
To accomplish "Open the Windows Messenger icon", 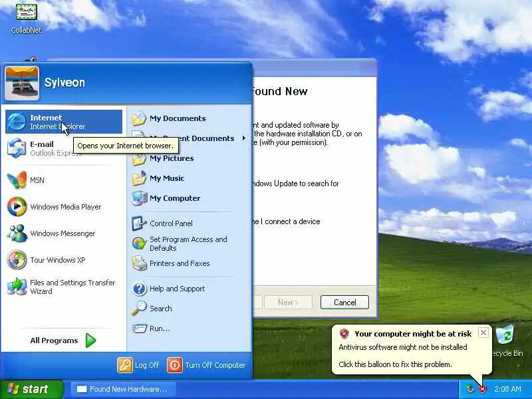I will [x=17, y=233].
